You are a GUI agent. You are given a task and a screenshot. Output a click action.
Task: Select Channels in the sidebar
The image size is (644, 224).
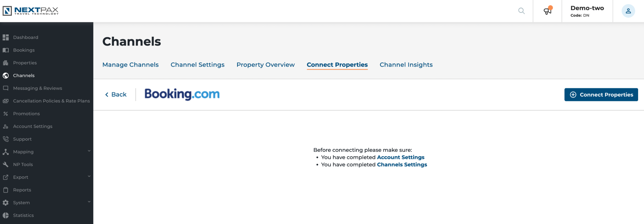pyautogui.click(x=24, y=75)
